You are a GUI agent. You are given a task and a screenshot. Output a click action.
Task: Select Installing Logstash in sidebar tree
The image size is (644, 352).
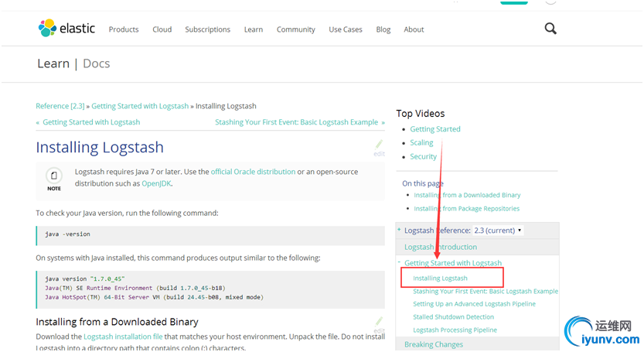pos(440,278)
